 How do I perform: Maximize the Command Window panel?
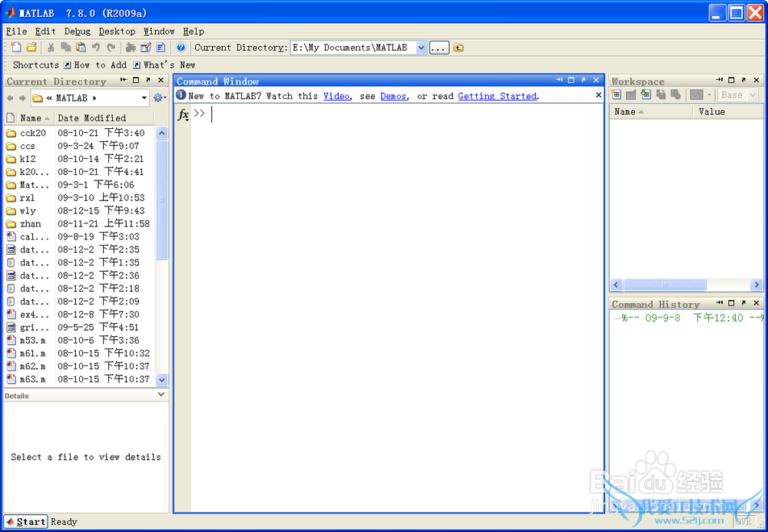[571, 81]
